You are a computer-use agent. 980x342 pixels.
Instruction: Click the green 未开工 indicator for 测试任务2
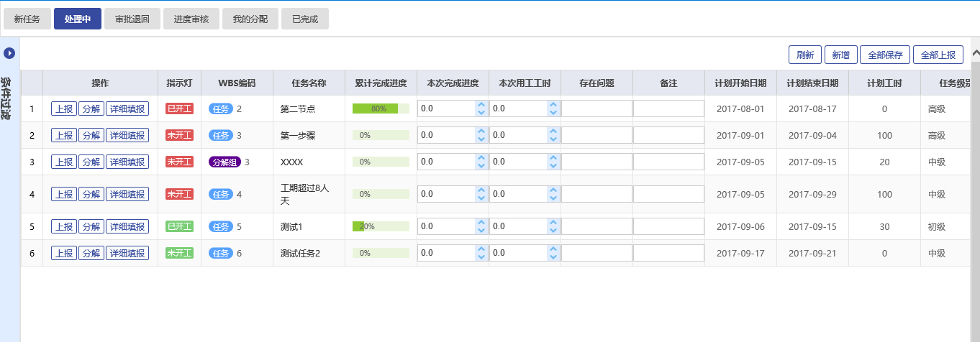[179, 253]
